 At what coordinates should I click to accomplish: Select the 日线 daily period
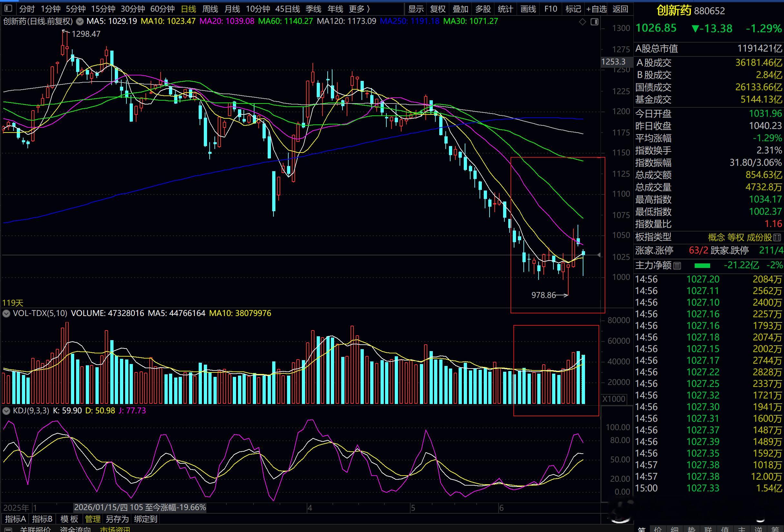point(188,9)
